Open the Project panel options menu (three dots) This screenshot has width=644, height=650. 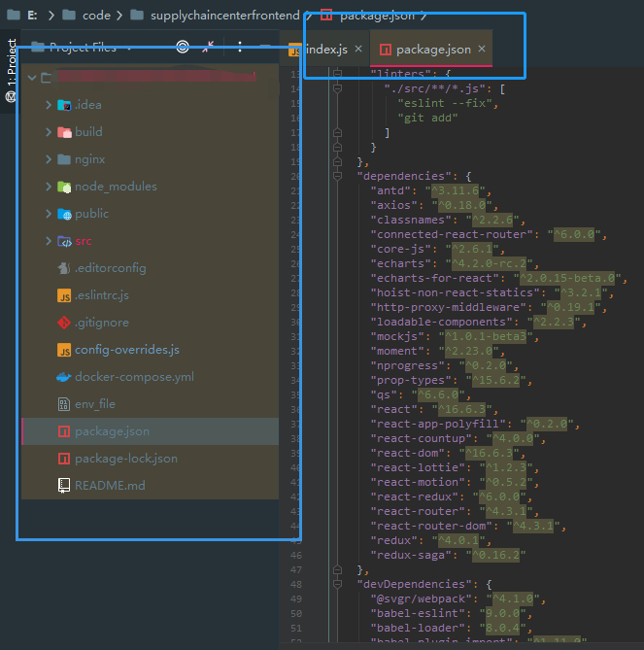(x=240, y=47)
